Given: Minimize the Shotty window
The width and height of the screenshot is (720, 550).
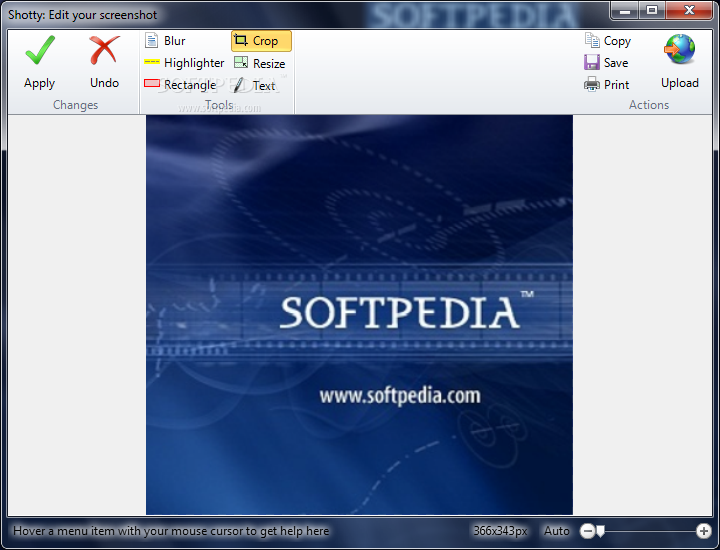Looking at the screenshot, I should point(624,10).
